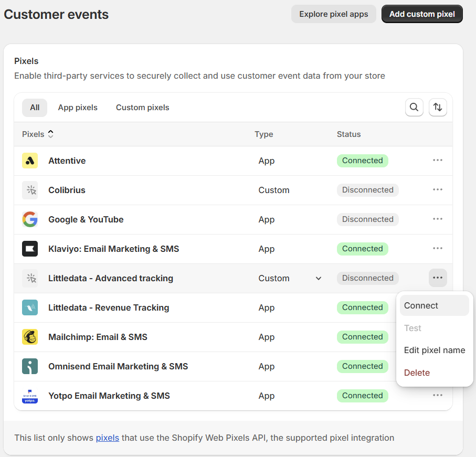Image resolution: width=476 pixels, height=457 pixels.
Task: Click the Connected badge for Yotpo
Action: (363, 396)
